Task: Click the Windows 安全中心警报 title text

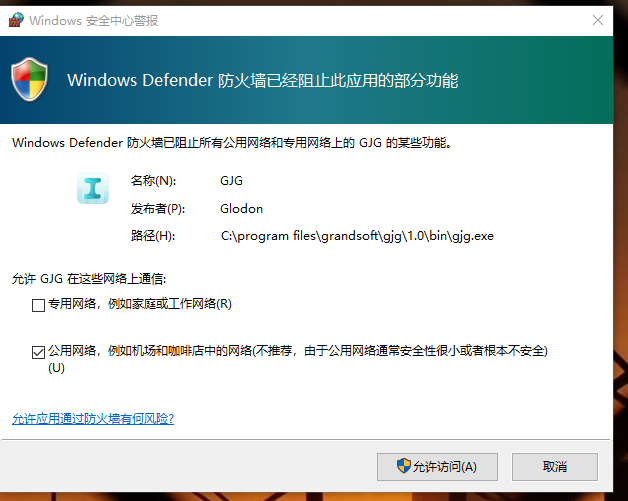Action: (x=94, y=20)
